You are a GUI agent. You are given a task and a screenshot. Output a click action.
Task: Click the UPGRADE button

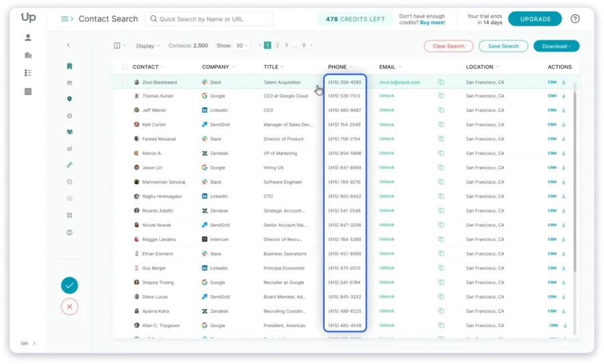click(x=535, y=19)
